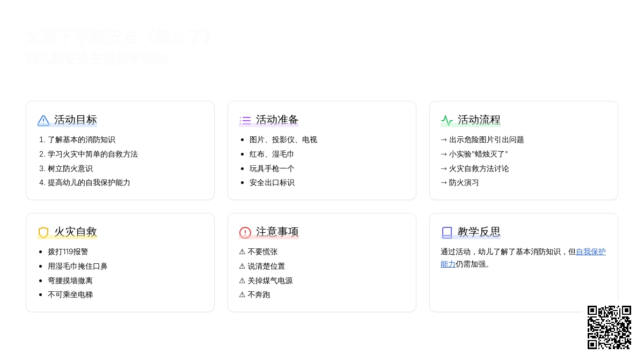Click the 不可乘坐电梯 list item
Image resolution: width=644 pixels, height=362 pixels.
click(70, 295)
